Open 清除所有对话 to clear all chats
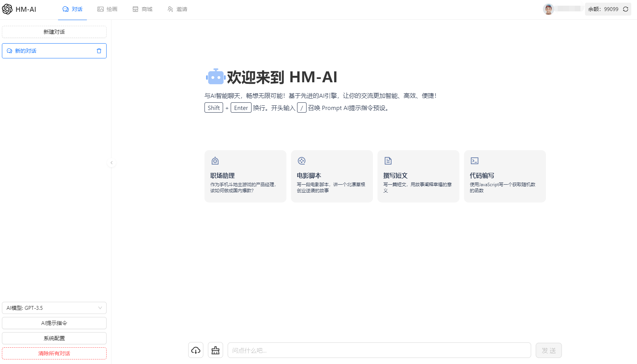637x364 pixels. [x=54, y=353]
